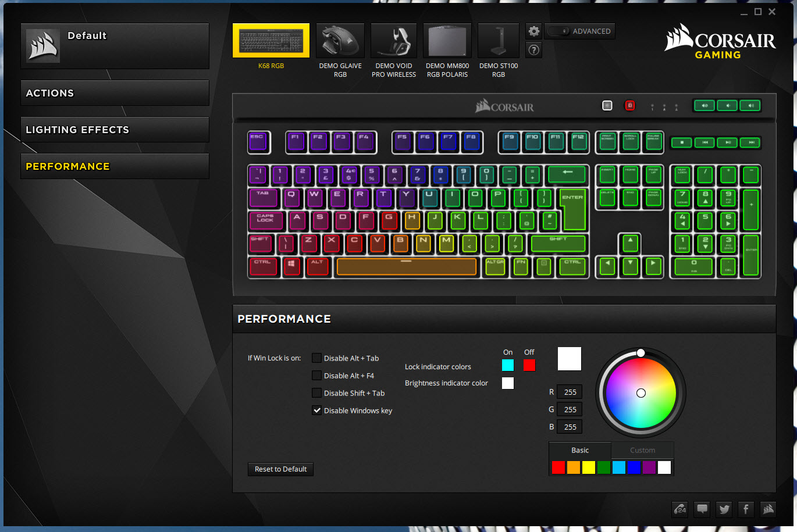Viewport: 797px width, 532px height.
Task: Click Reset to Default button
Action: (x=281, y=469)
